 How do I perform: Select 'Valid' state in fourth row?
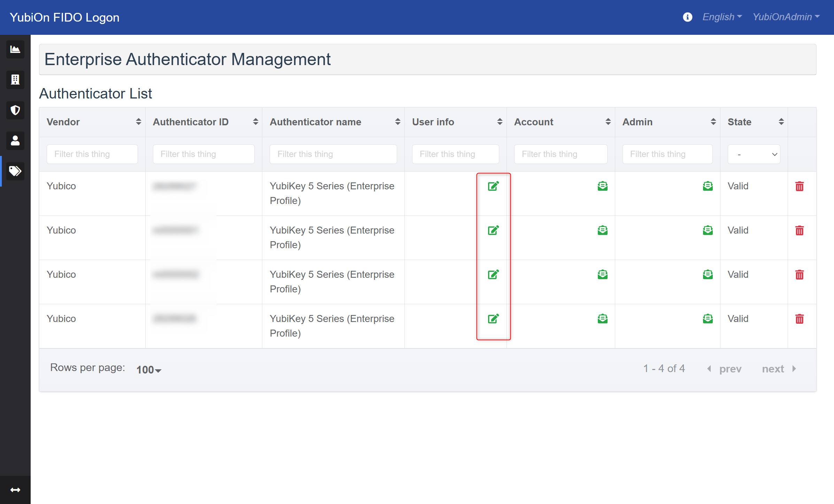[x=738, y=319]
